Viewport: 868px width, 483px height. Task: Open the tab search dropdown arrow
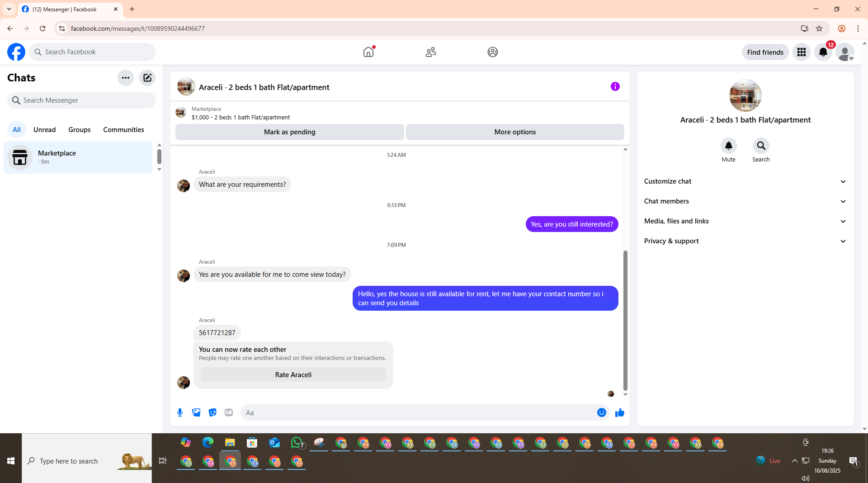pyautogui.click(x=9, y=9)
